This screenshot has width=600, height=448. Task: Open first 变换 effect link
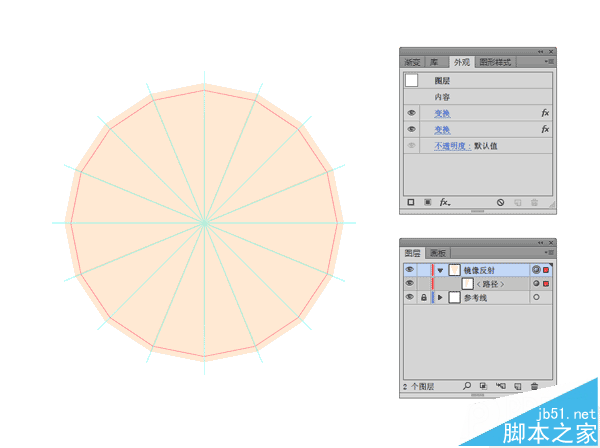point(442,113)
